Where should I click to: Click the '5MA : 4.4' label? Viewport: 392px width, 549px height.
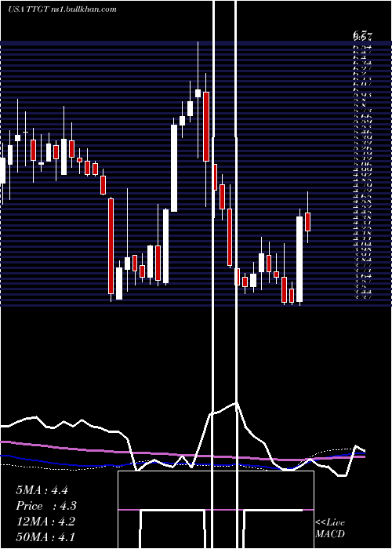[x=42, y=490]
